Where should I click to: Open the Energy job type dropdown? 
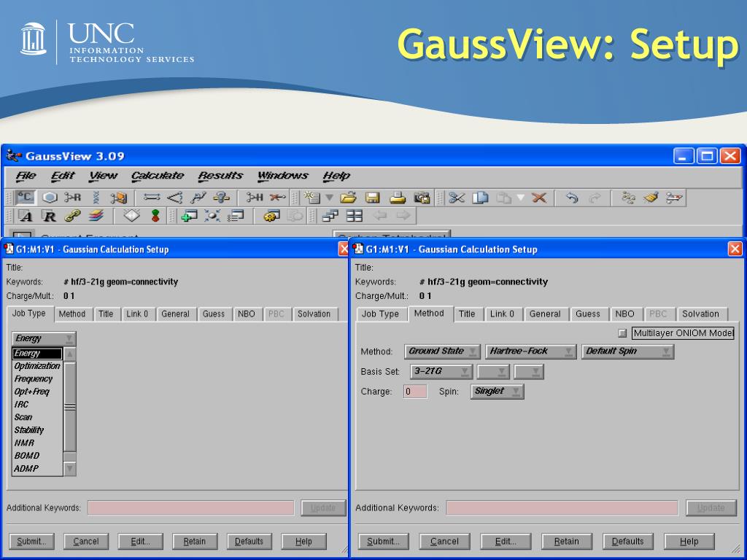click(x=43, y=338)
